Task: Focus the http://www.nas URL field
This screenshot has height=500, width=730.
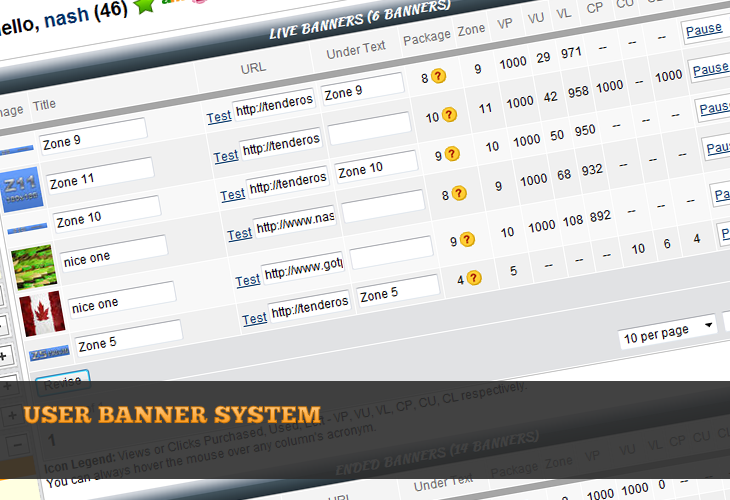Action: tap(295, 223)
